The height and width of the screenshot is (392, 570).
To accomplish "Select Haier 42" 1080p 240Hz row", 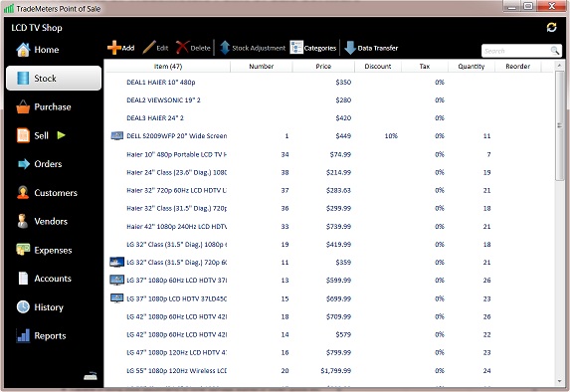I will 329,226.
